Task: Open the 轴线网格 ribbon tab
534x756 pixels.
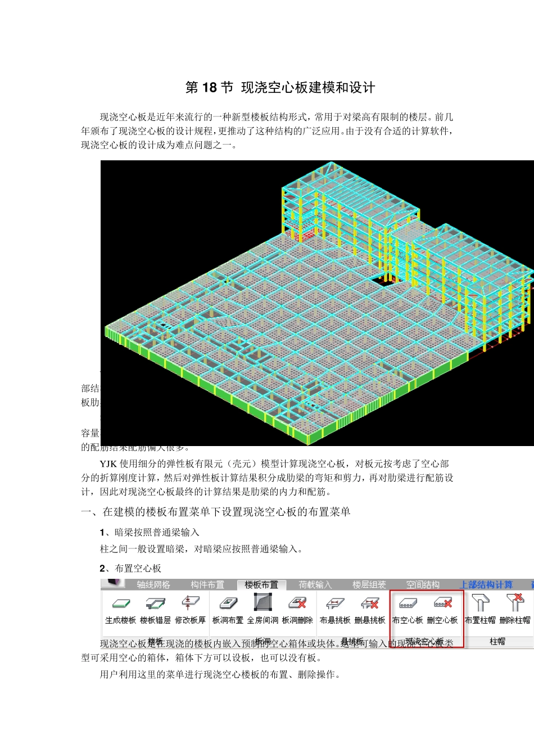Action: [153, 584]
